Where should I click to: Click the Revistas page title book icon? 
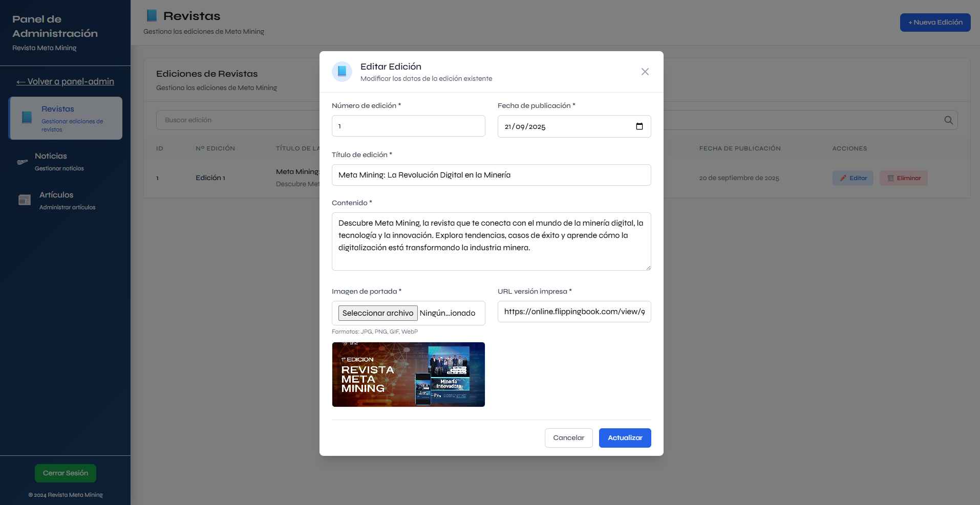[152, 16]
